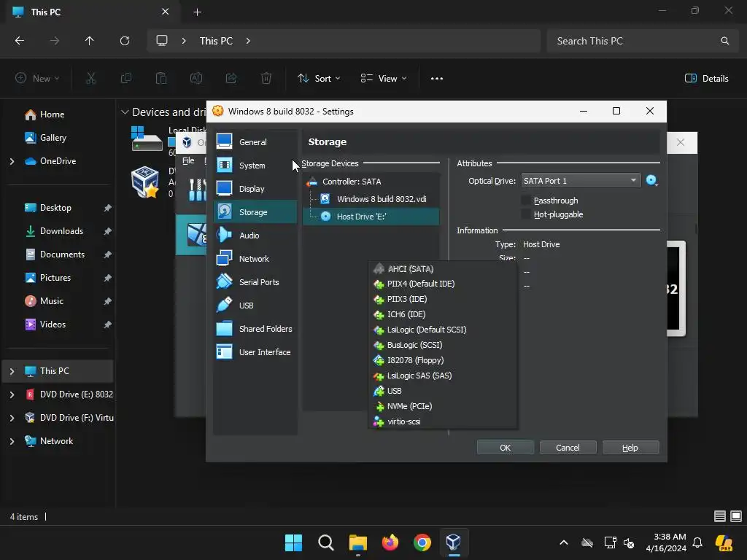This screenshot has width=747, height=560.
Task: Select Storage settings category
Action: click(255, 212)
